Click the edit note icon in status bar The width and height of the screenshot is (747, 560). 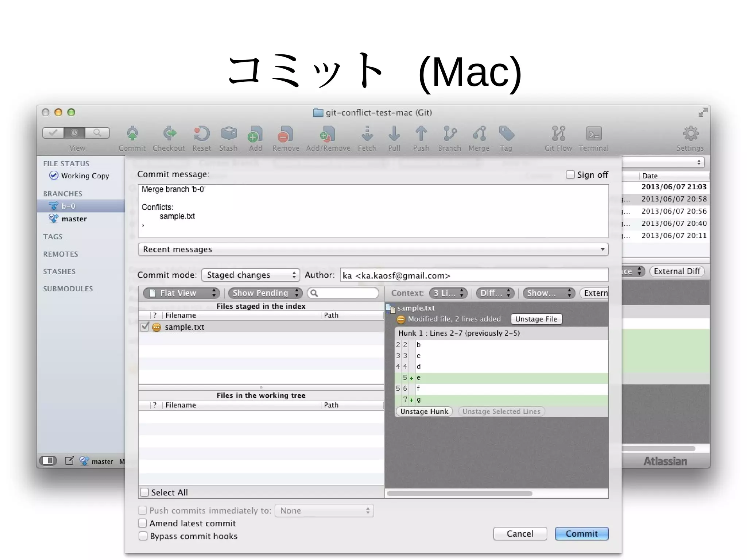pyautogui.click(x=69, y=461)
